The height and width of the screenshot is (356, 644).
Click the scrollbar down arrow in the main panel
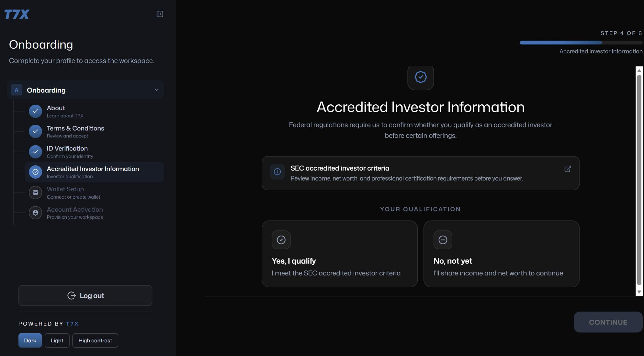click(x=639, y=292)
